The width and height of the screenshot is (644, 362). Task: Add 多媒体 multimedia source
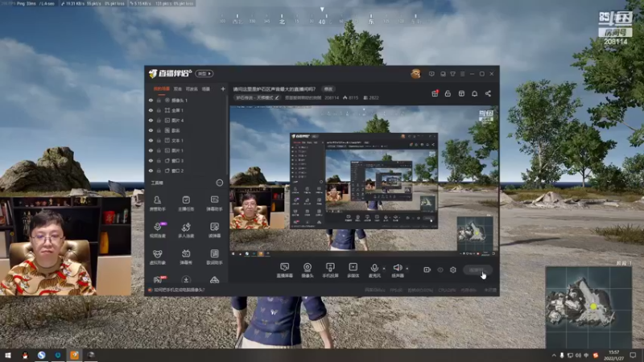pyautogui.click(x=353, y=270)
